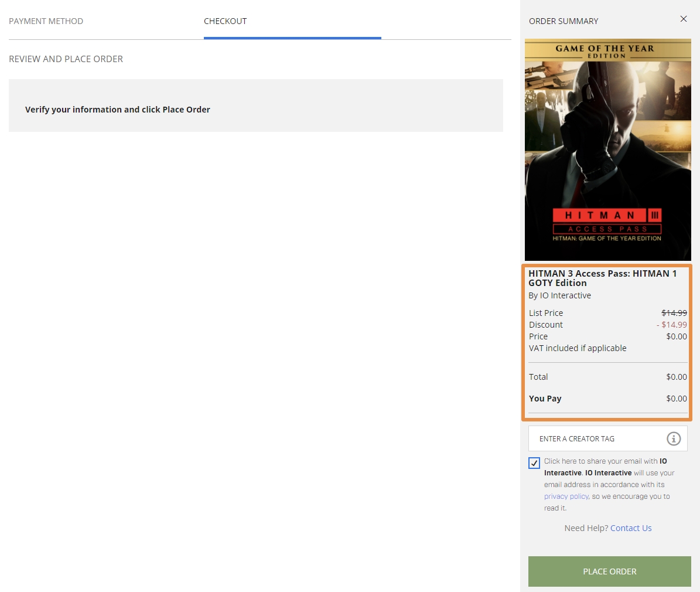
Task: Click the 'HITMAN 3 Access Pass' product title
Action: tap(602, 278)
